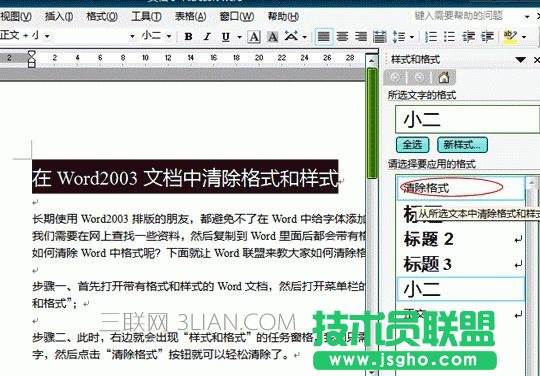This screenshot has height=376, width=540.
Task: Toggle the Character Shading button
Action: point(273,36)
